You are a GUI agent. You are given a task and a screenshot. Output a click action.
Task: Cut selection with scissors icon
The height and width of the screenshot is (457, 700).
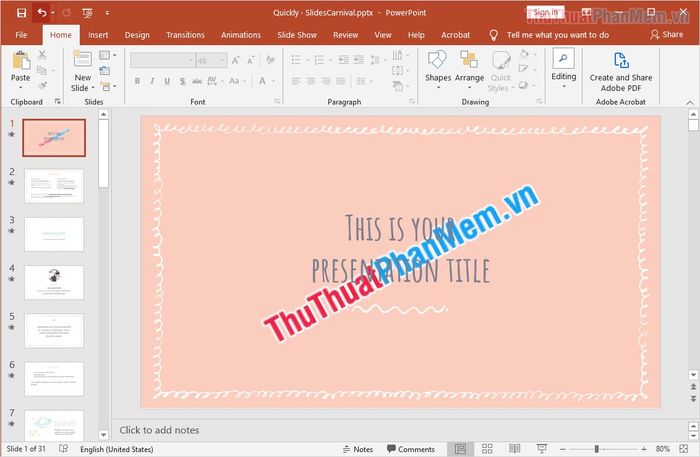click(42, 55)
